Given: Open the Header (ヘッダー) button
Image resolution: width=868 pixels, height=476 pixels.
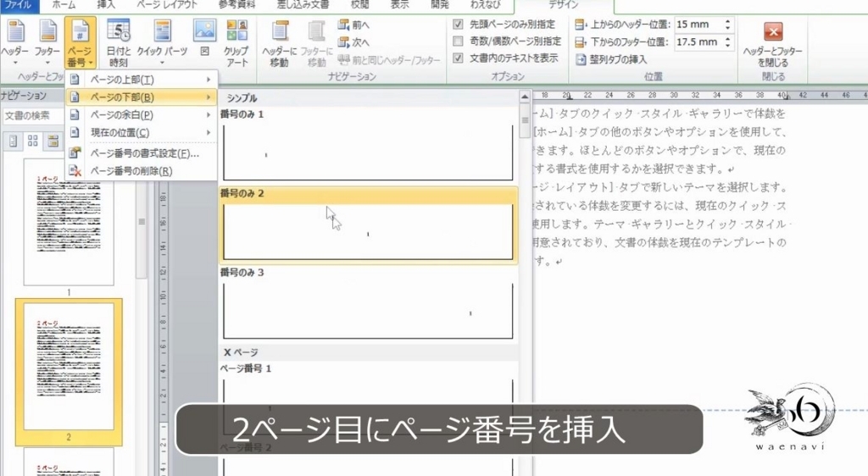Looking at the screenshot, I should click(x=15, y=43).
